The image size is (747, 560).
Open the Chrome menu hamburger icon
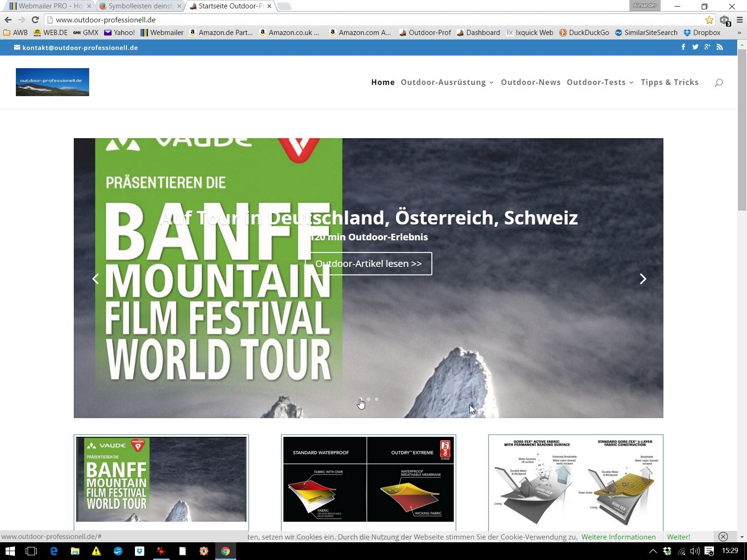740,20
